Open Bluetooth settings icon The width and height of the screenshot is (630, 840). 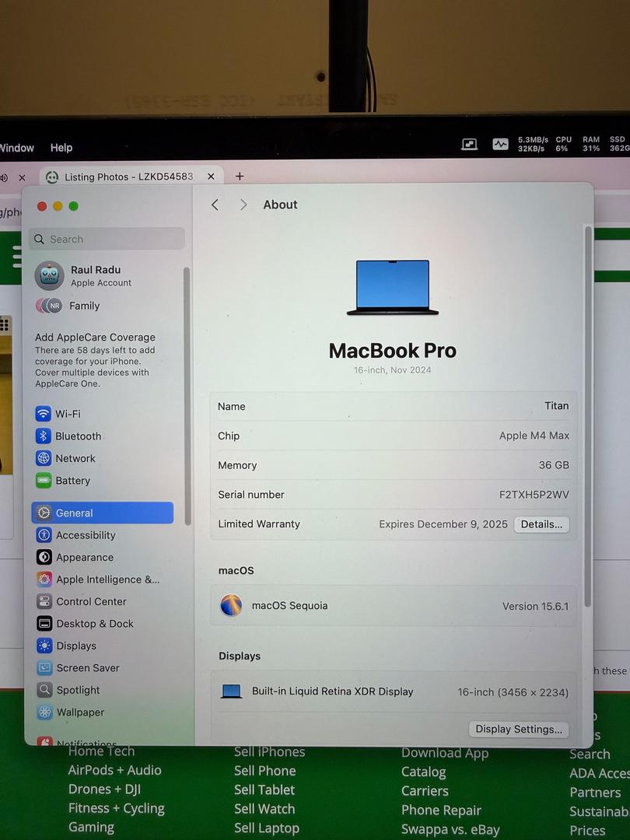pos(44,436)
